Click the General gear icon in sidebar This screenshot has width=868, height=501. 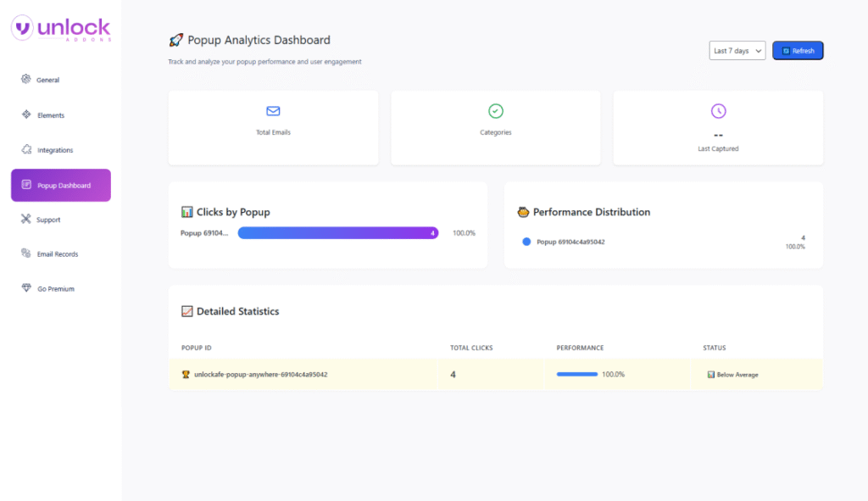tap(26, 80)
